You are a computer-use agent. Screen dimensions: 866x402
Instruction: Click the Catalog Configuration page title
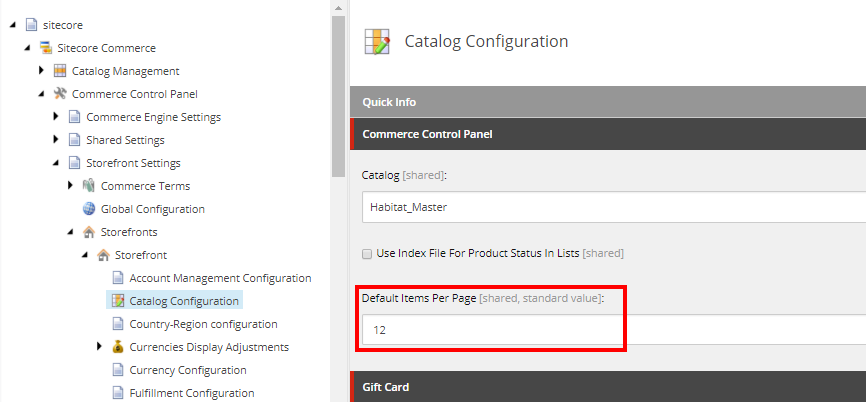coord(487,41)
